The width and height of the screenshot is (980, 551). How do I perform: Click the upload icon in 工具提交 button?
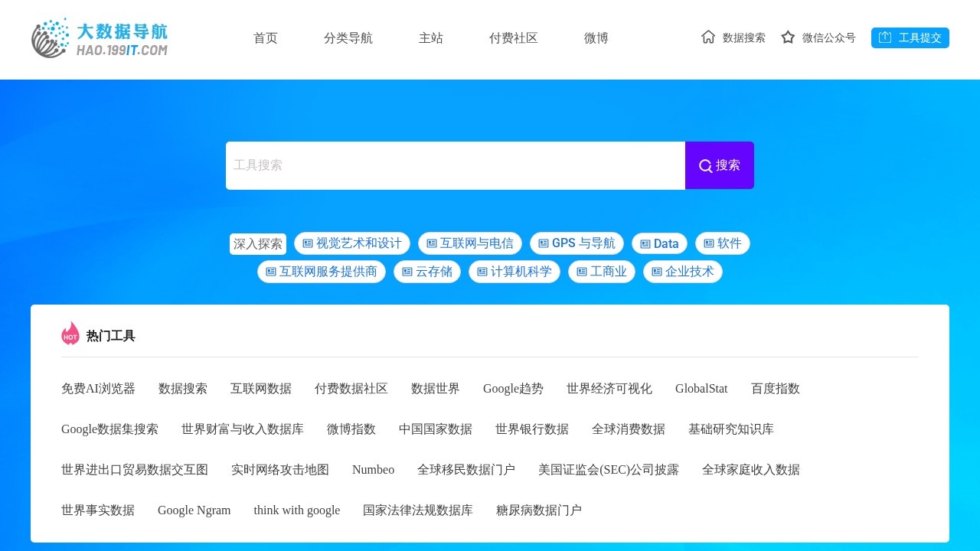point(885,37)
